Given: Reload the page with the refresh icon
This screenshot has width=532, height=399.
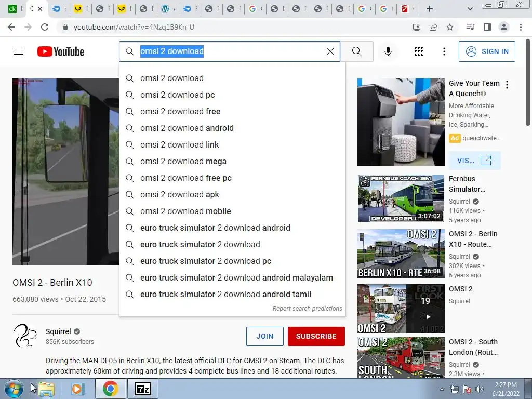Looking at the screenshot, I should [x=45, y=27].
